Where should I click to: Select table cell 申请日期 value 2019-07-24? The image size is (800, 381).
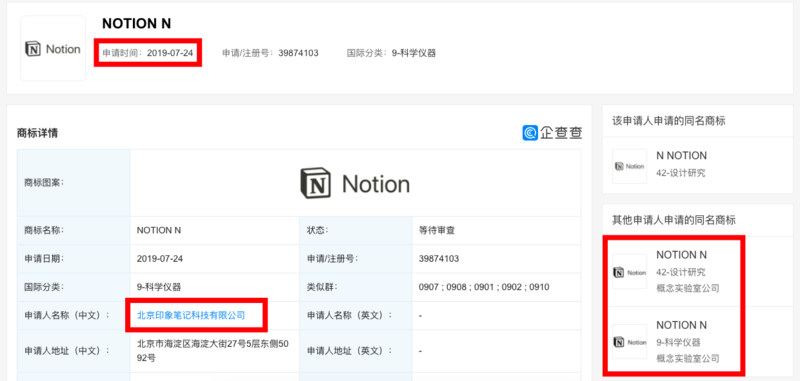click(160, 259)
